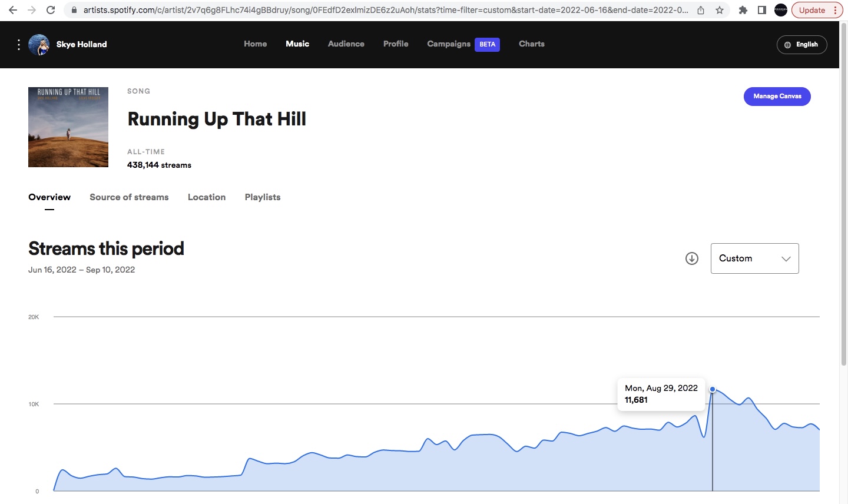Screen dimensions: 848x504
Task: Click the share page icon in address bar
Action: click(x=701, y=10)
